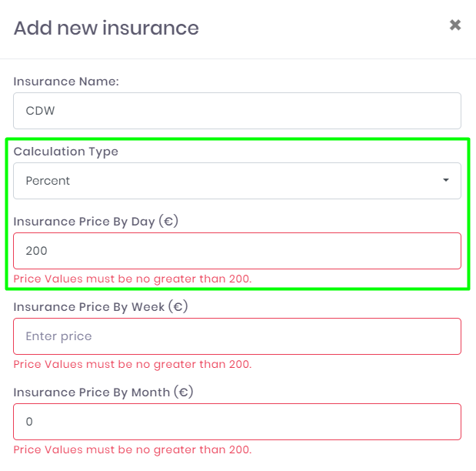Open the Calculation Type dropdown arrow
Image resolution: width=476 pixels, height=471 pixels.
pyautogui.click(x=446, y=181)
